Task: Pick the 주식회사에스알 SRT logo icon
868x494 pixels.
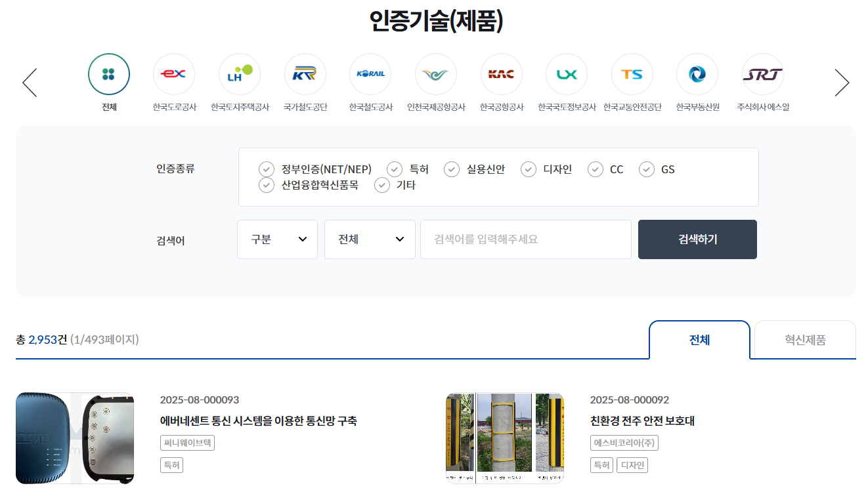Action: [763, 74]
